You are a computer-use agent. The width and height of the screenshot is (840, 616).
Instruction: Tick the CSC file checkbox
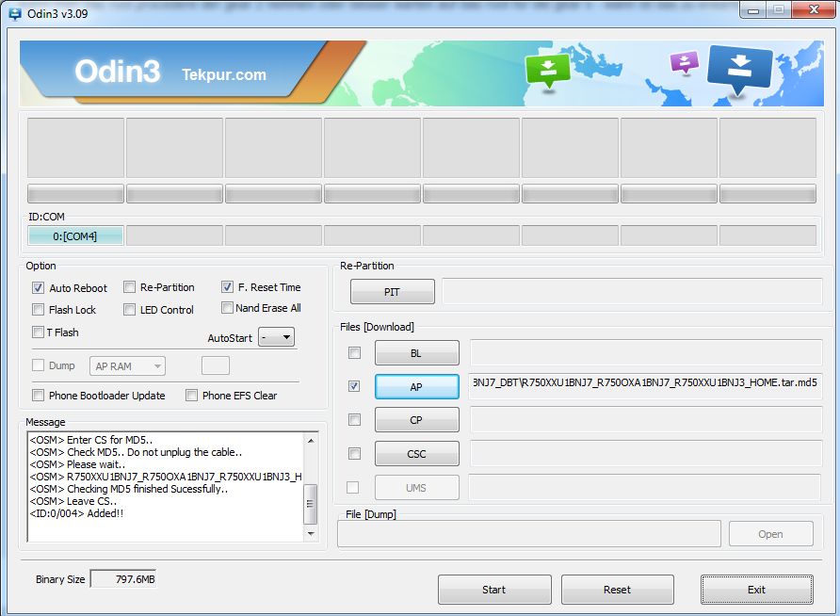(354, 454)
